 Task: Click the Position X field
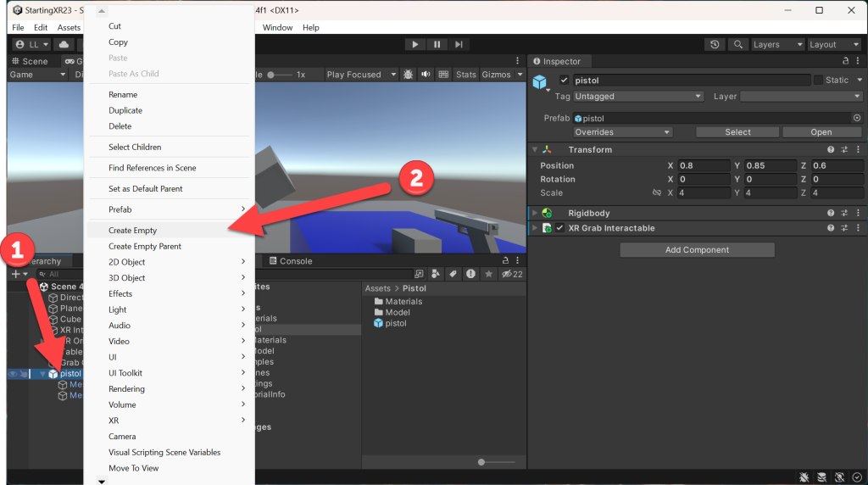[704, 165]
